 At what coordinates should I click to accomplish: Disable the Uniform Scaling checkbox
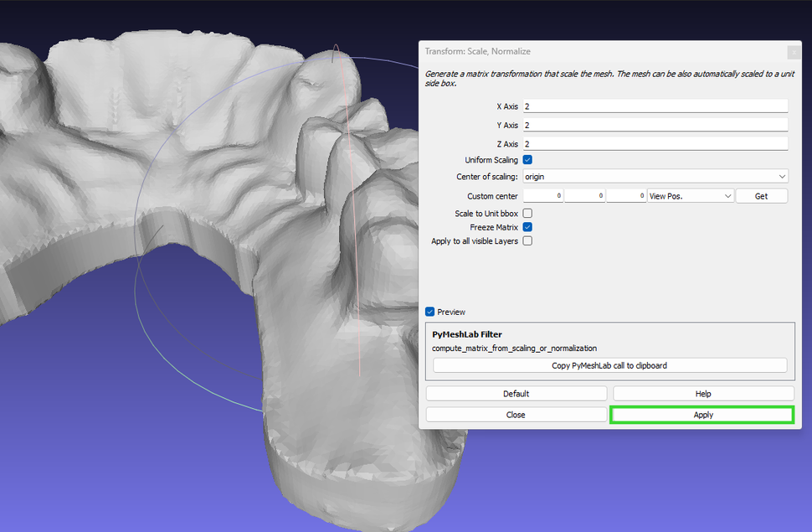[527, 159]
